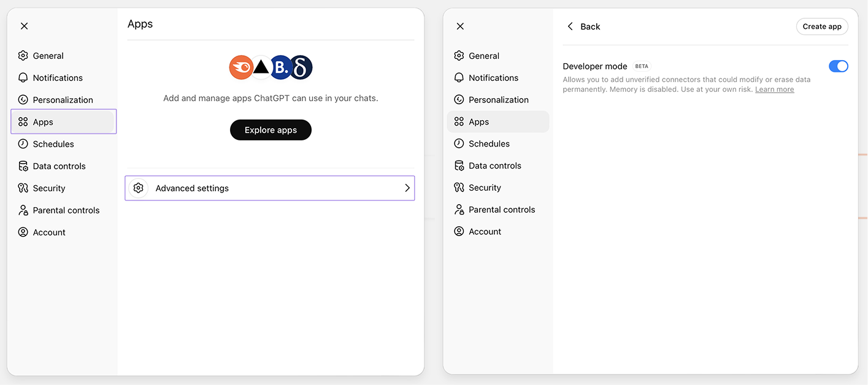
Task: Go to Account in Developer mode dialog sidebar
Action: pyautogui.click(x=485, y=232)
